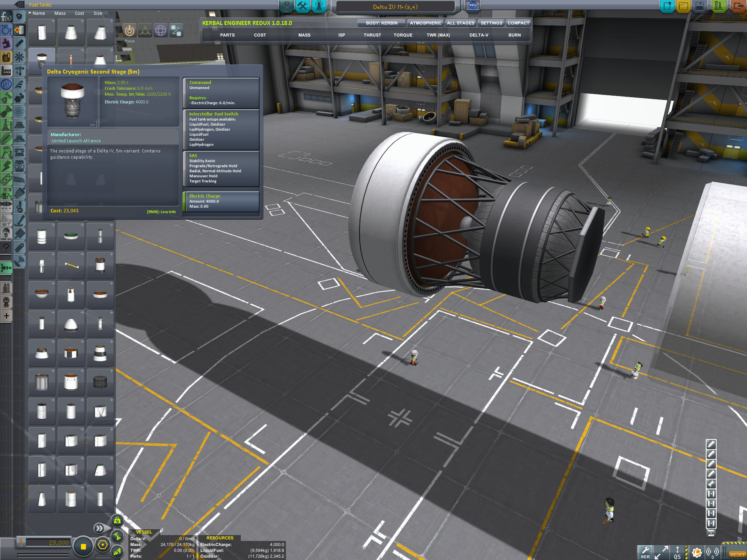Open the QS quick search button
The width and height of the screenshot is (747, 560).
[677, 553]
